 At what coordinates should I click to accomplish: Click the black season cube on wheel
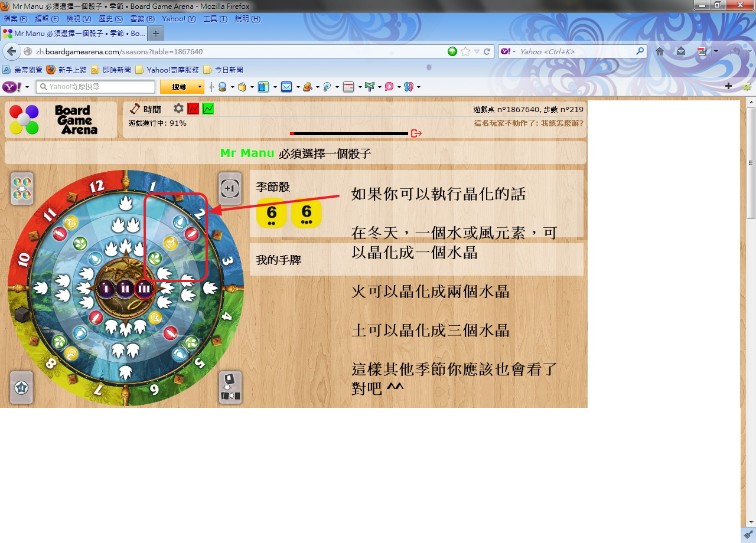click(22, 315)
